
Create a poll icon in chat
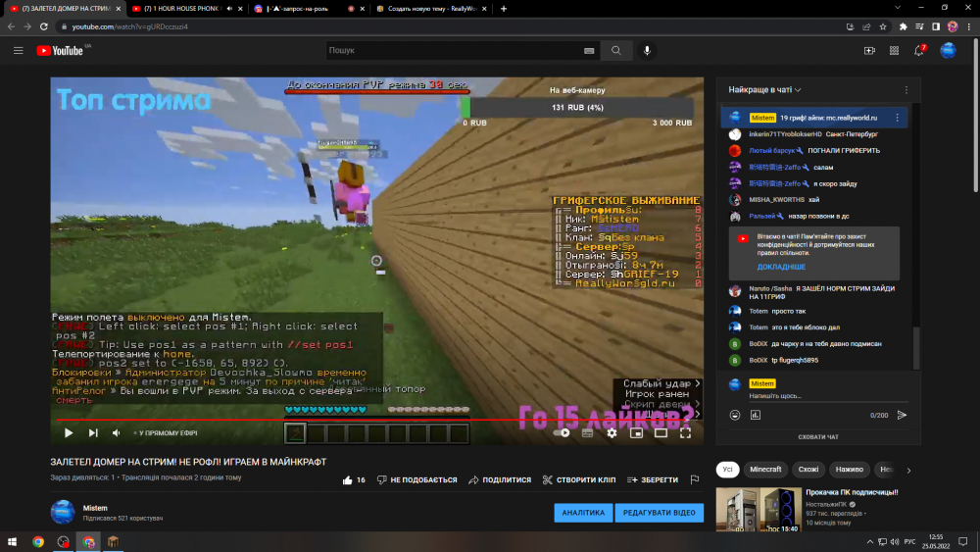pos(756,415)
